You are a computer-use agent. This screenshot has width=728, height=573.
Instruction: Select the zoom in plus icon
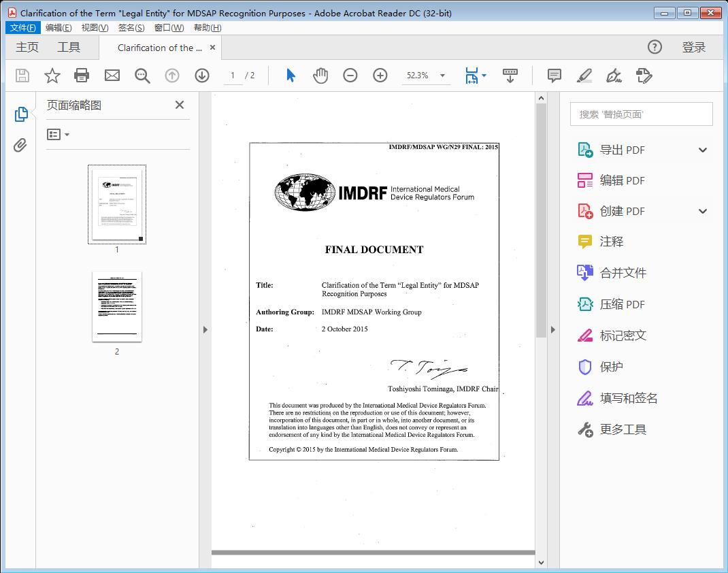pos(380,75)
